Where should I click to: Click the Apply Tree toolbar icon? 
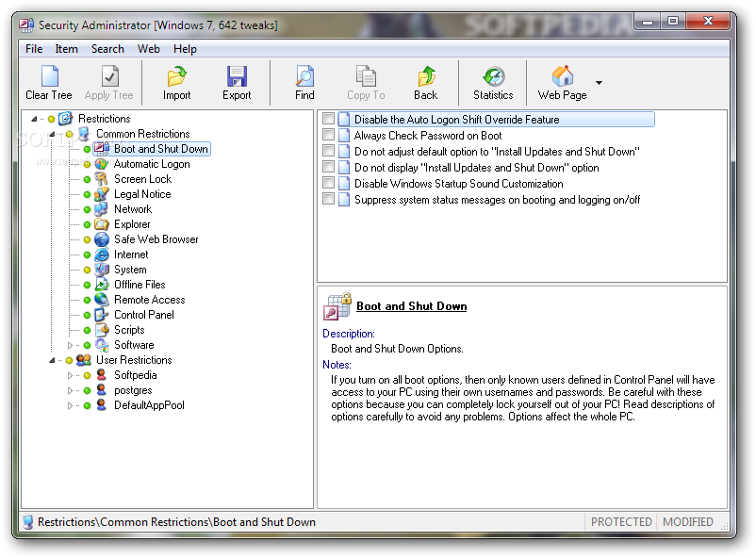[109, 76]
